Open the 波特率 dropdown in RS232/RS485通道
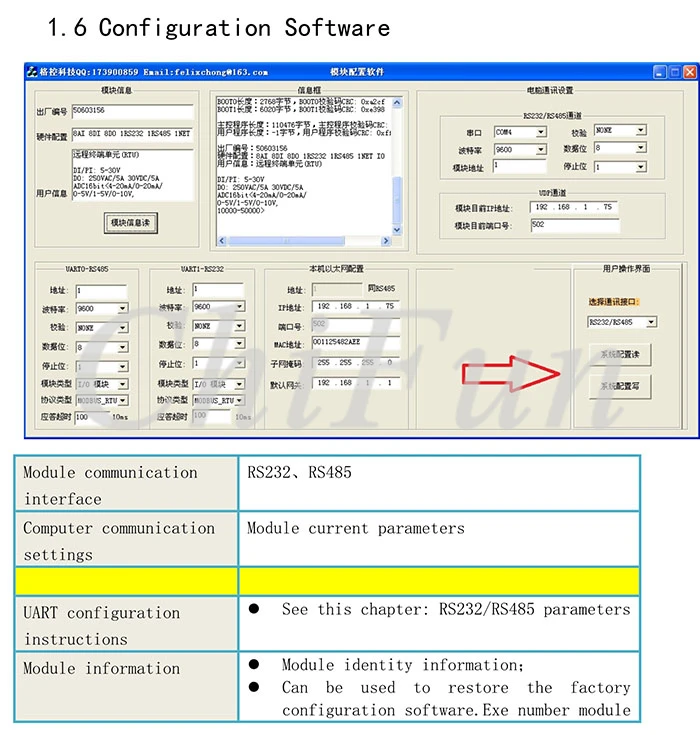Viewport: 700px width, 735px height. (x=541, y=150)
